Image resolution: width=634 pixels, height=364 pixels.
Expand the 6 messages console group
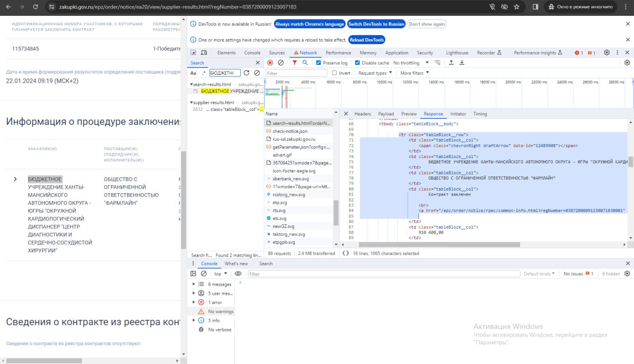tap(194, 284)
